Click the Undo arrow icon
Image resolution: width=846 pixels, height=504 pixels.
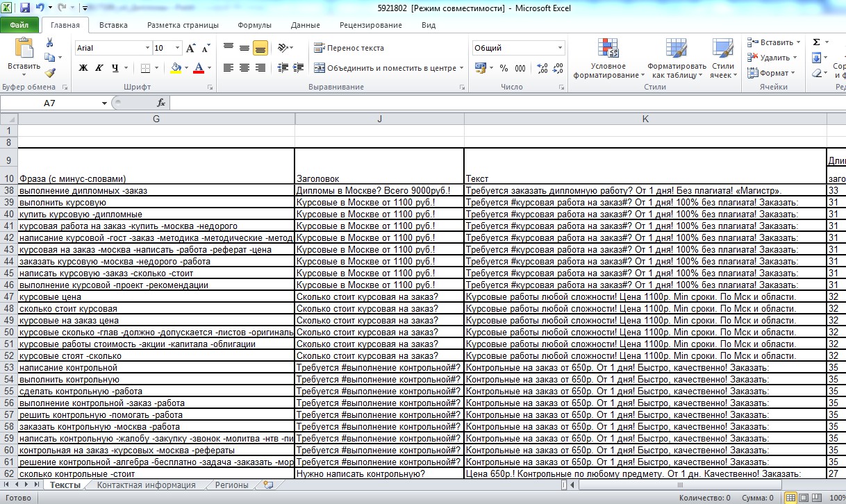pos(40,8)
